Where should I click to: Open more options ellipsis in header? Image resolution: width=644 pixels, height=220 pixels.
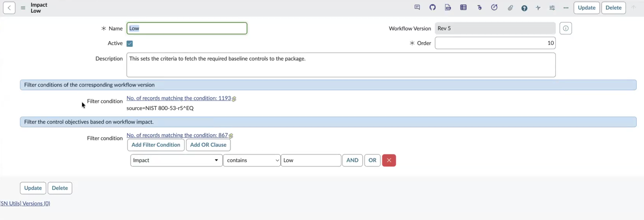pos(566,8)
